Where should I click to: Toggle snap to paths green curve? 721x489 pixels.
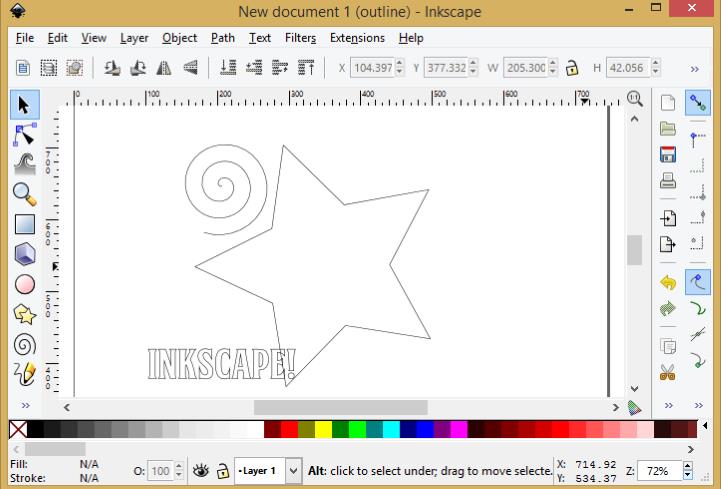click(698, 308)
